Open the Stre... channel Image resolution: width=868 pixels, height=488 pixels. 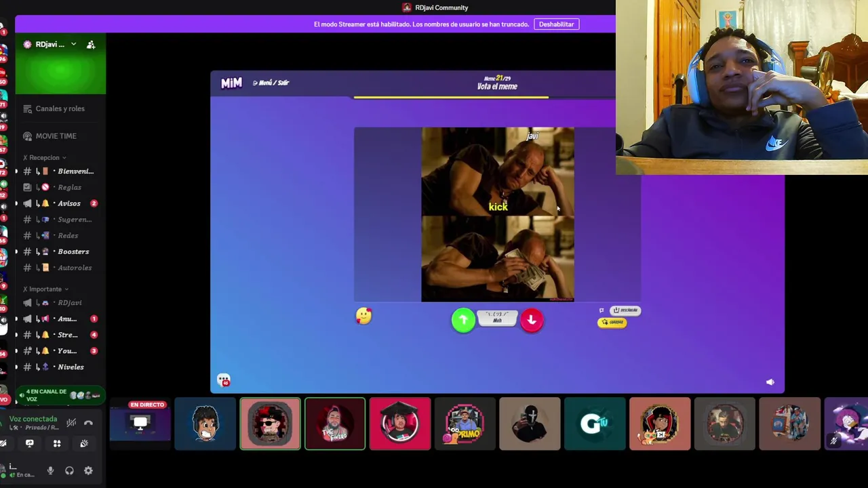pyautogui.click(x=60, y=335)
